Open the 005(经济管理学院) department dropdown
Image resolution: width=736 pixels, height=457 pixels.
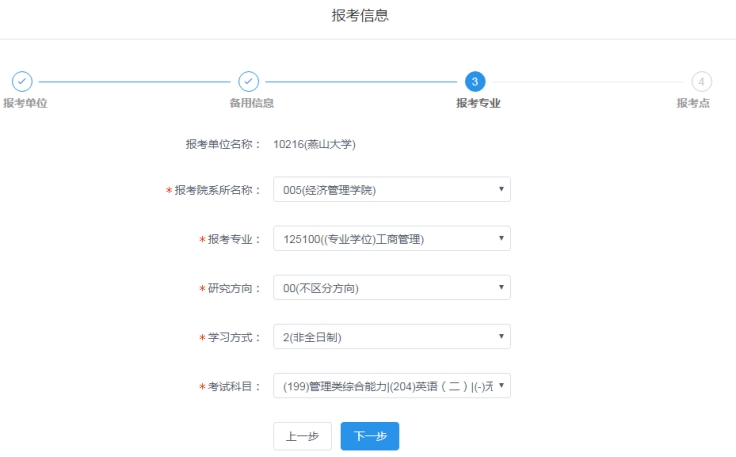coord(391,189)
